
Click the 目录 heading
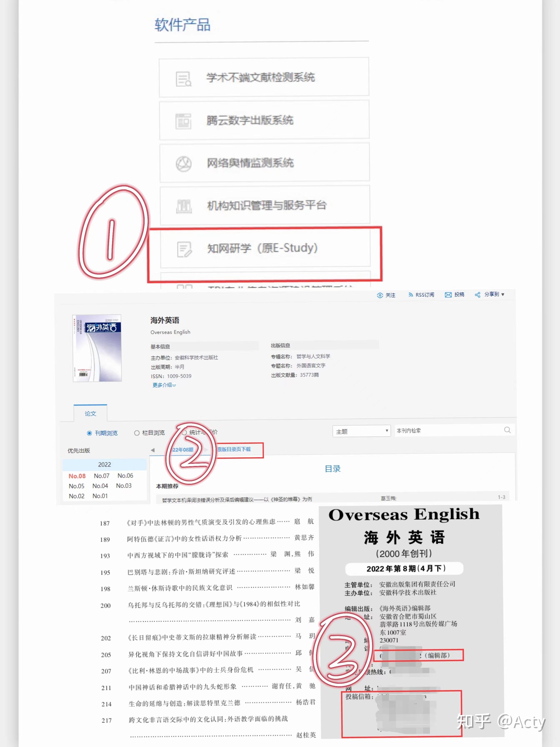coord(333,469)
